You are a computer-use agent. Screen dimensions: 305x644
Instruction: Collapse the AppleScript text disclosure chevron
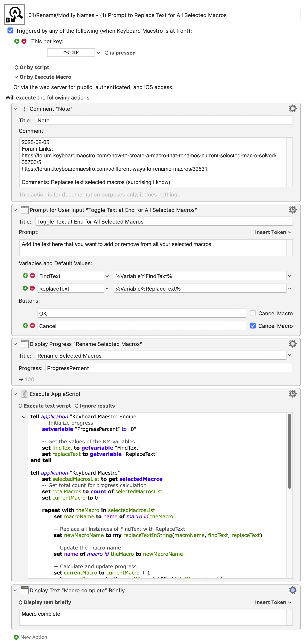point(24,417)
